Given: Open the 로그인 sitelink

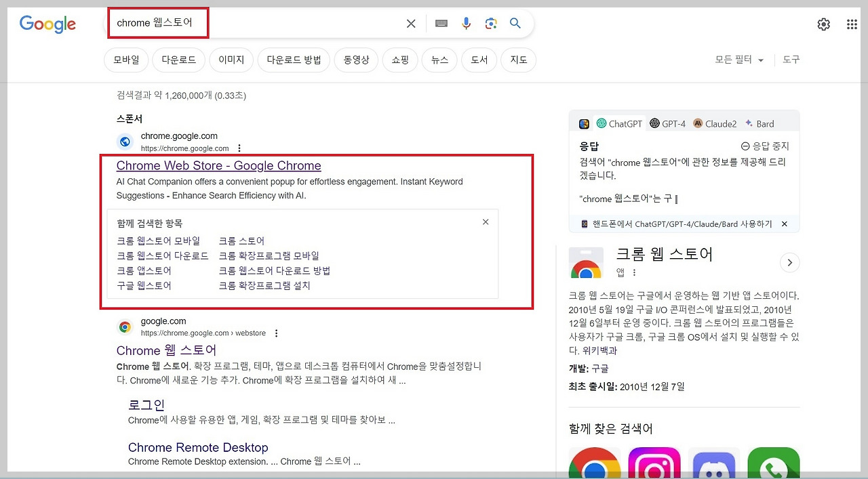Looking at the screenshot, I should tap(146, 404).
